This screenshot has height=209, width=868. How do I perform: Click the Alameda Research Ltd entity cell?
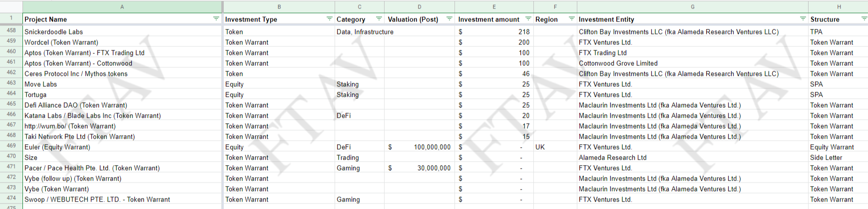612,158
